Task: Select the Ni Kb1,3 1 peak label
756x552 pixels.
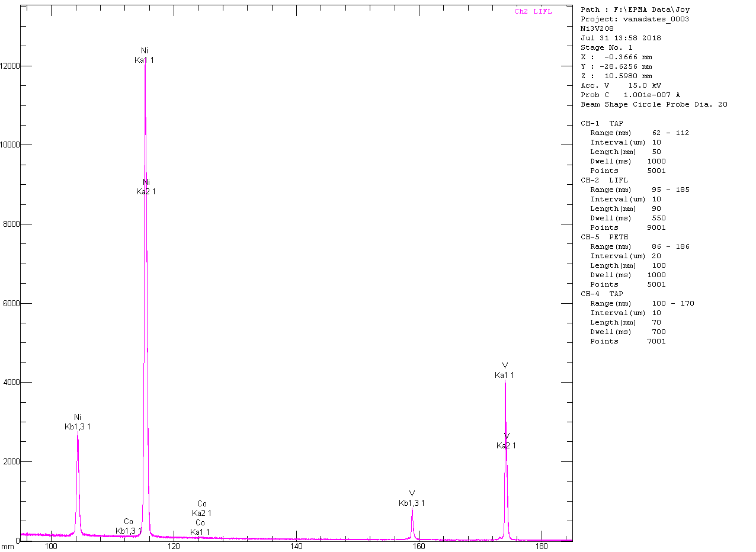Action: click(78, 422)
